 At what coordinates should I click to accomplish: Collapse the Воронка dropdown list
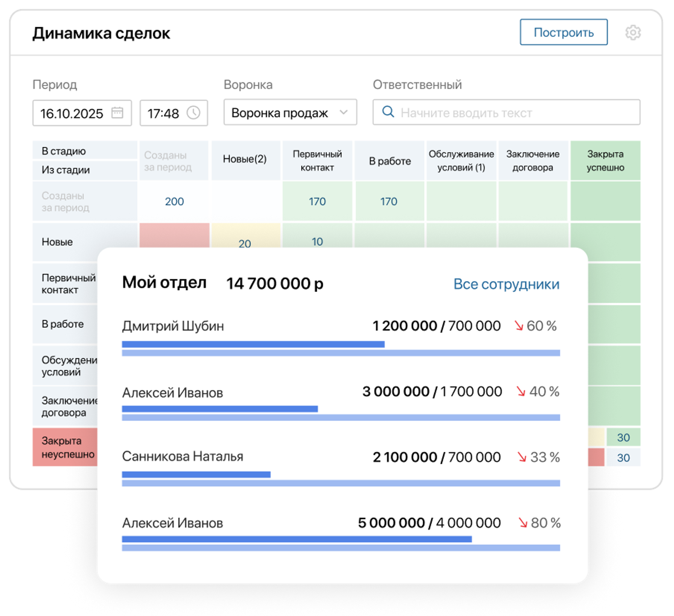(x=345, y=113)
